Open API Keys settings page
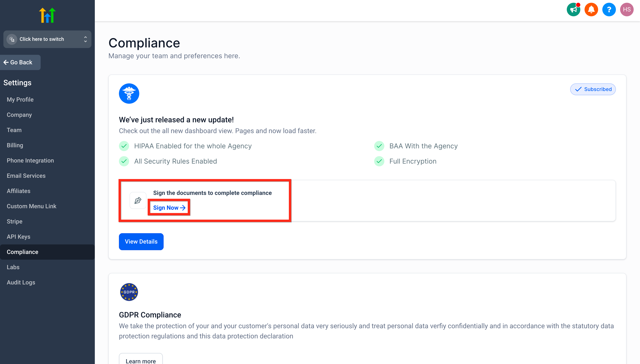Viewport: 640px width, 364px height. (x=18, y=237)
